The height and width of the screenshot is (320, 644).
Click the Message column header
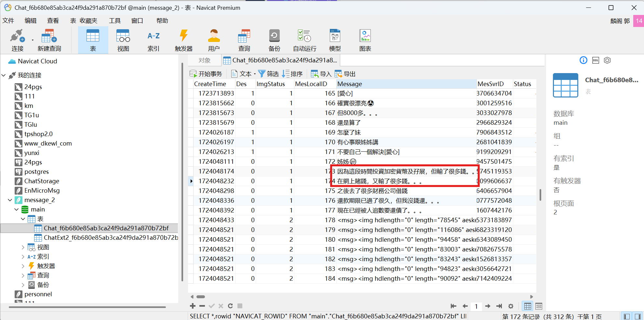click(x=406, y=84)
